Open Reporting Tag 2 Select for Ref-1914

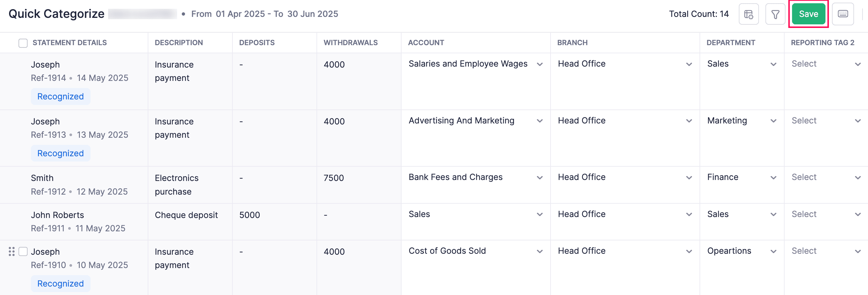825,64
